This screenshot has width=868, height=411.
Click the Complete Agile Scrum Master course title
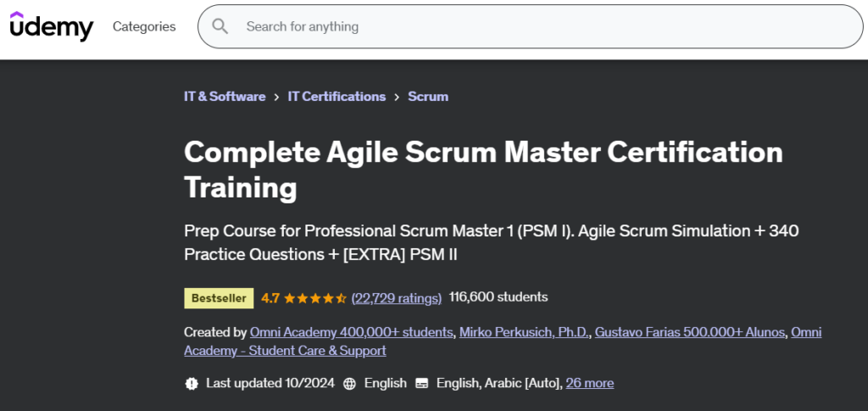tap(483, 169)
